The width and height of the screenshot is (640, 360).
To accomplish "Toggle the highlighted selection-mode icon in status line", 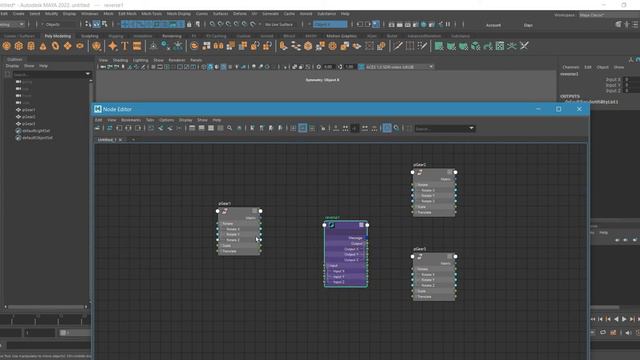I will point(96,24).
